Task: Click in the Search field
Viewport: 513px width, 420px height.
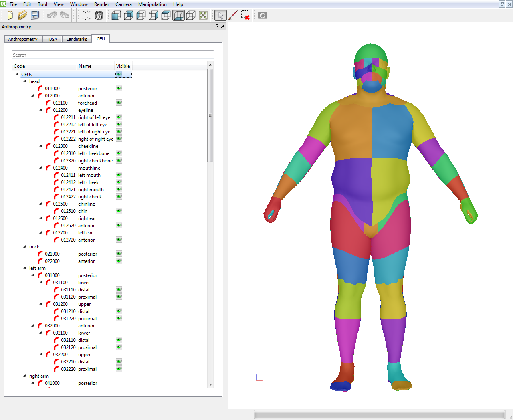Action: point(113,55)
